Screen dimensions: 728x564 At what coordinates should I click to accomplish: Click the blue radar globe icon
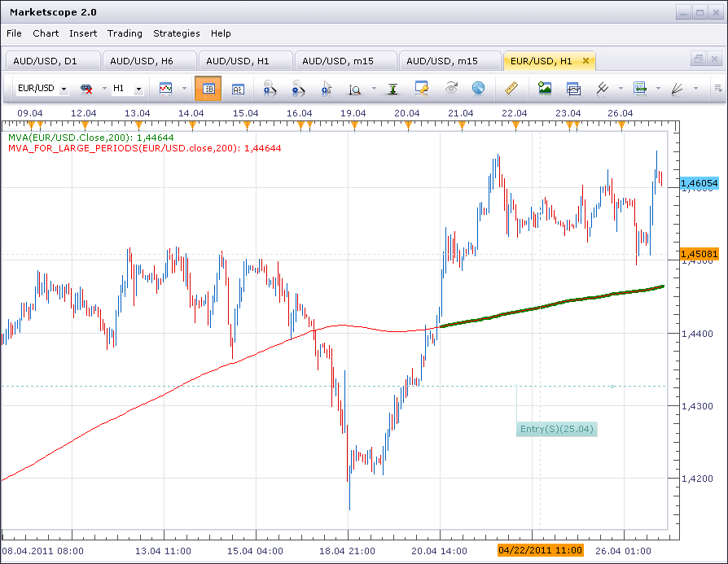coord(478,88)
